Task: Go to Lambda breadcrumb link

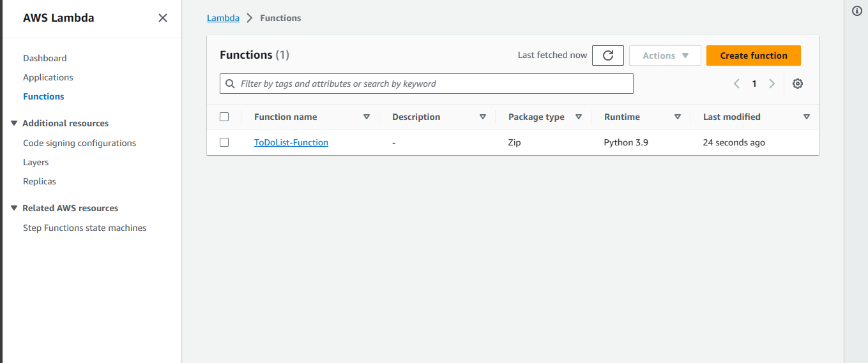Action: point(223,18)
